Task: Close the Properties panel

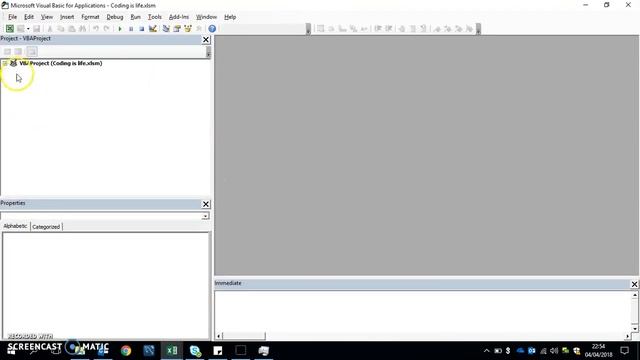Action: (x=206, y=204)
